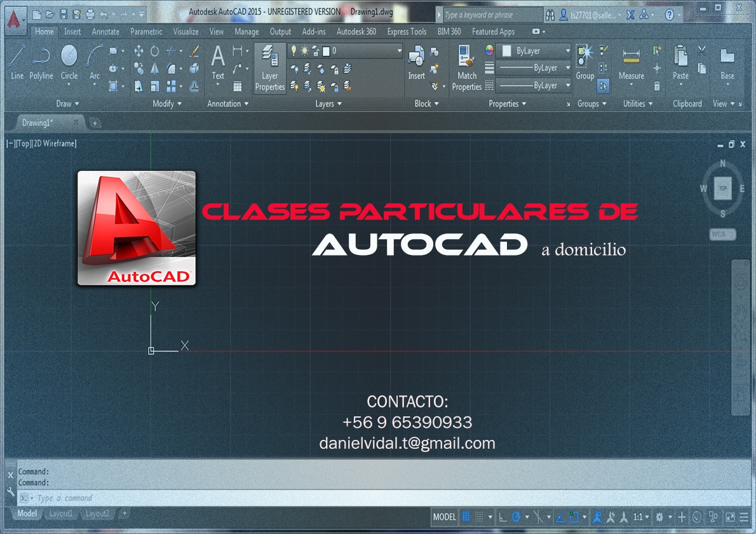Click the Erase tool icon
Viewport: 756px width, 534px height.
point(194,51)
